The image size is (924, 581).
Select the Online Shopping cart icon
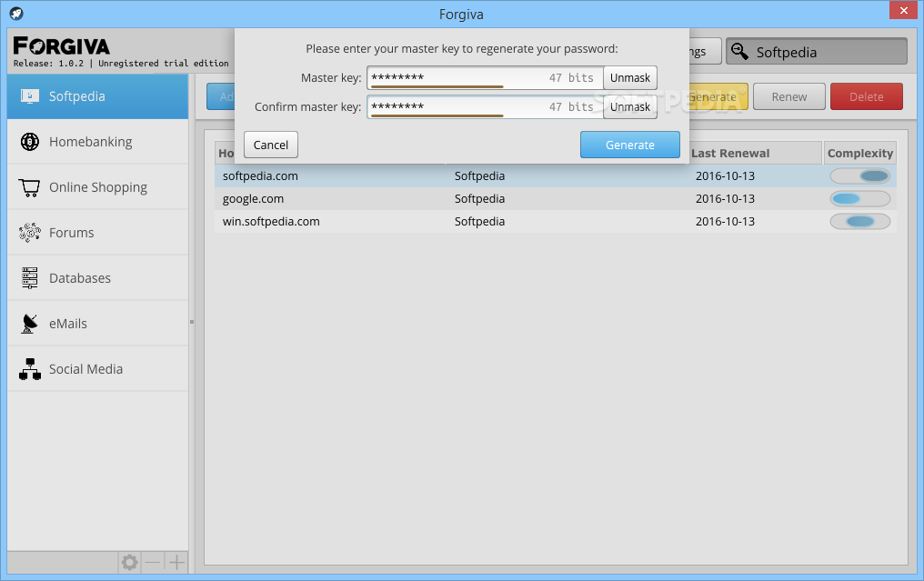click(x=29, y=187)
